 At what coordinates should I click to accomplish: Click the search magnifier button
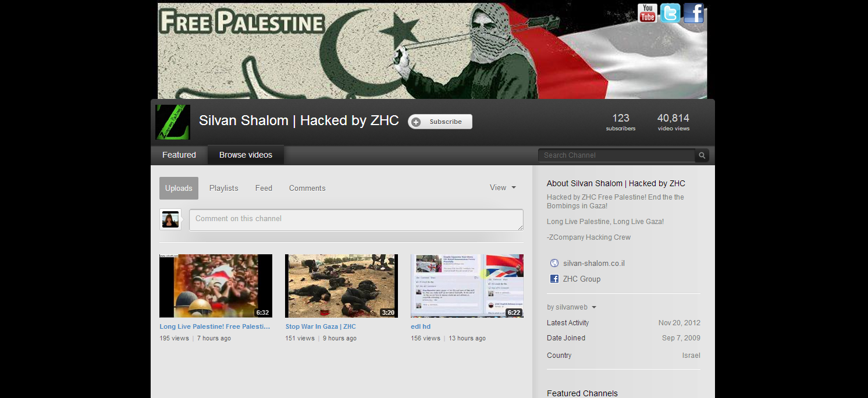tap(702, 155)
